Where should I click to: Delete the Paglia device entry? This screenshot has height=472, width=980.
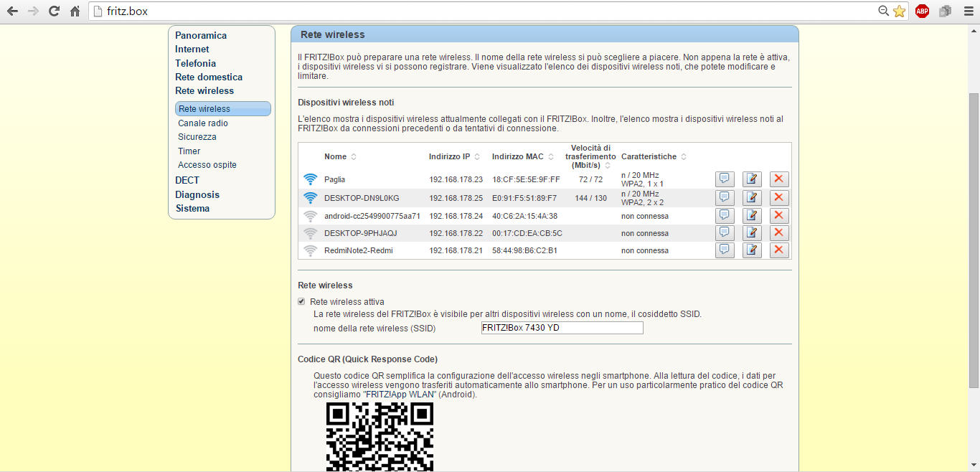point(779,179)
